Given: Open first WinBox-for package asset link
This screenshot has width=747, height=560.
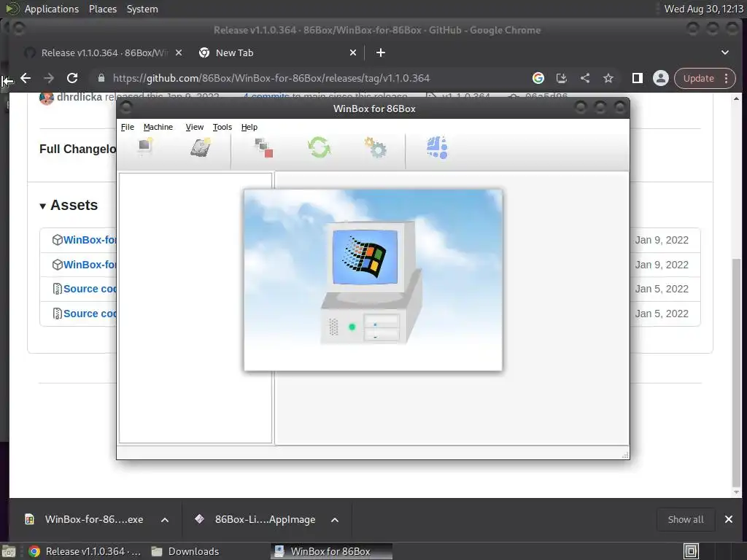Looking at the screenshot, I should [x=90, y=240].
